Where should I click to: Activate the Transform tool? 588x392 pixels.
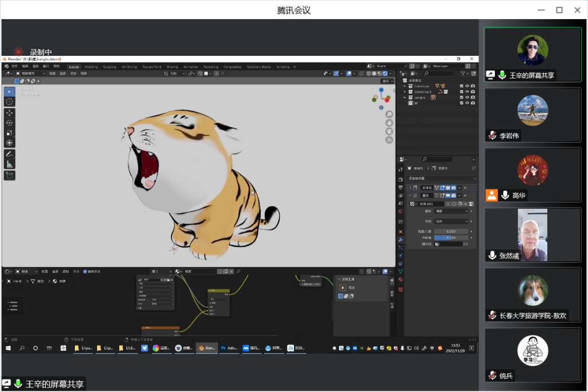coord(10,143)
